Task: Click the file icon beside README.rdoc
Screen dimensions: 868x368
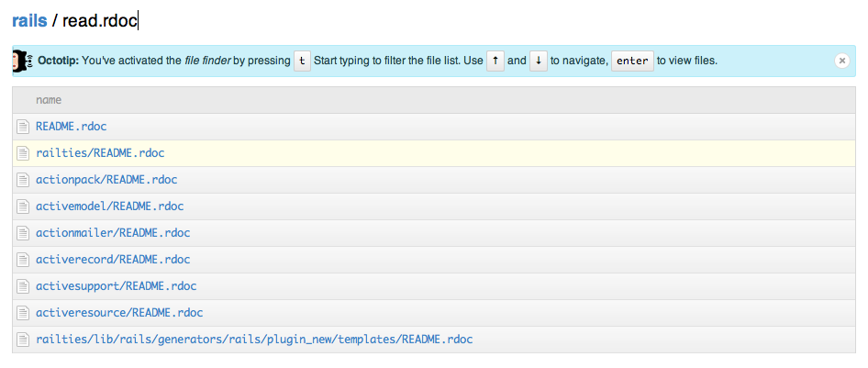Action: tap(23, 127)
